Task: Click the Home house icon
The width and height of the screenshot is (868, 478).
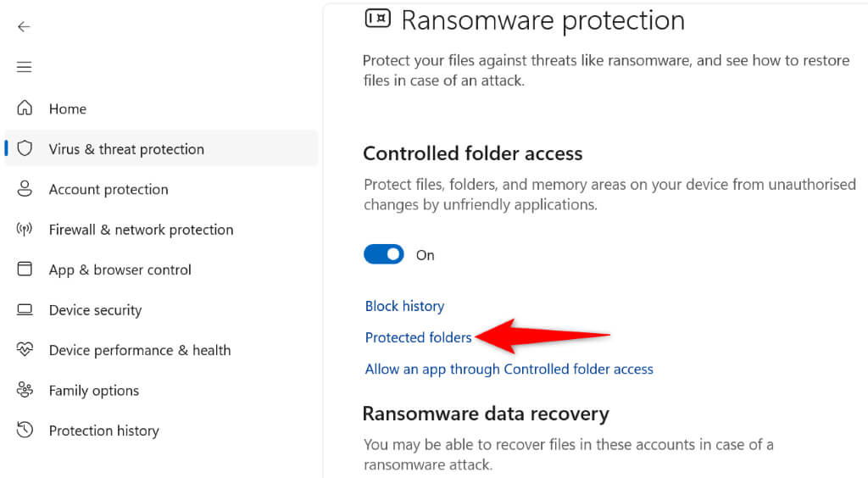Action: 25,108
